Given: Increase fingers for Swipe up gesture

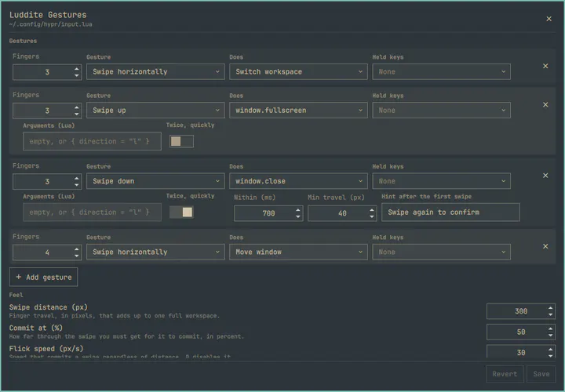Looking at the screenshot, I should pyautogui.click(x=76, y=107).
